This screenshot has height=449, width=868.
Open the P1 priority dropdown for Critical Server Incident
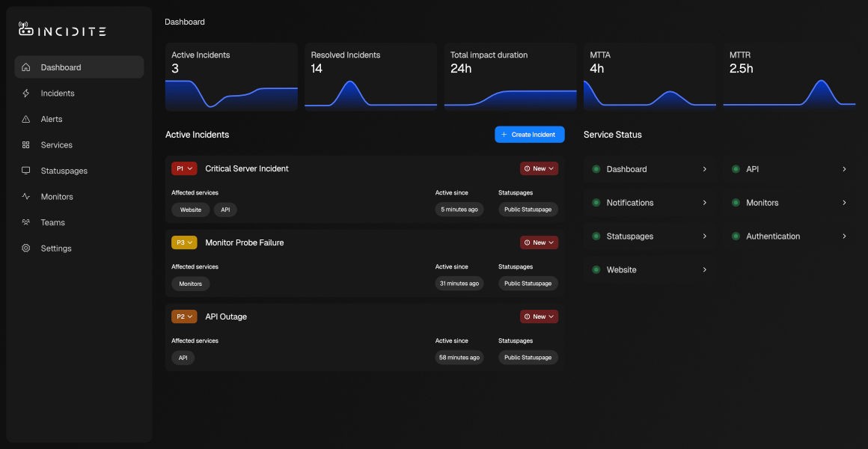pos(183,168)
